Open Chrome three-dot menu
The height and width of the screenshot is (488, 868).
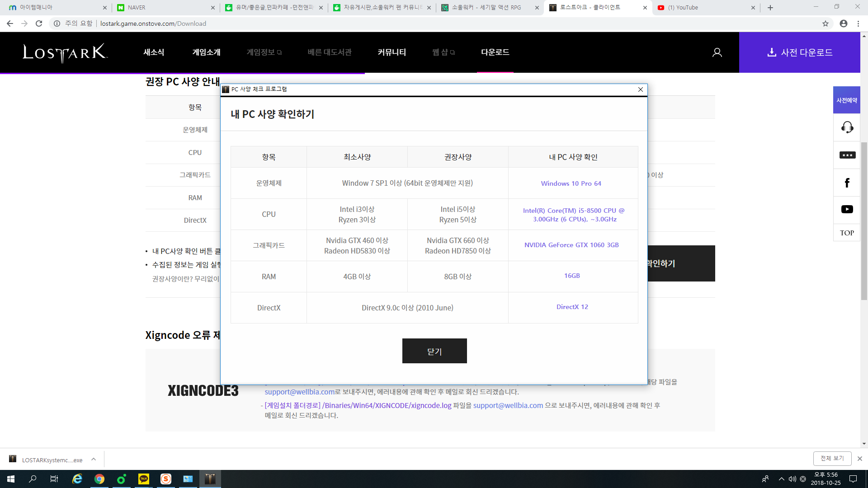(858, 23)
